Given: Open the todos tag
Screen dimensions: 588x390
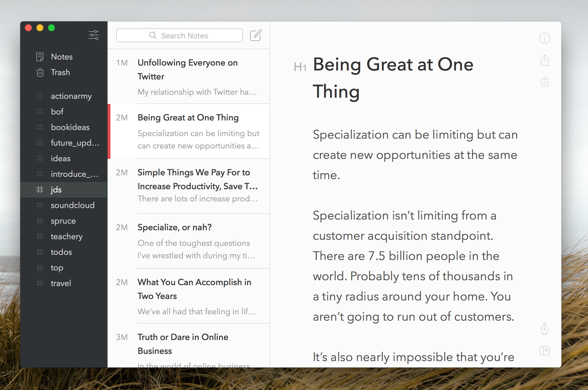Looking at the screenshot, I should (x=61, y=252).
